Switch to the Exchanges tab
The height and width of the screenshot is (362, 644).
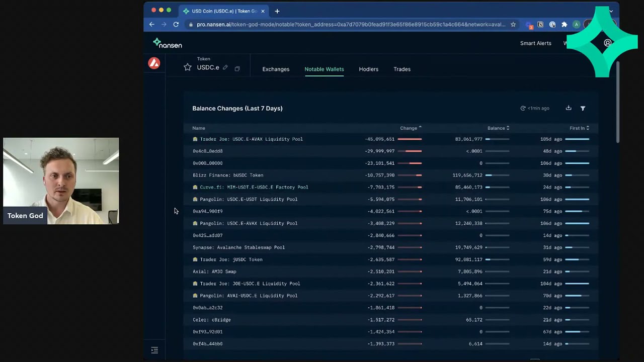coord(276,69)
